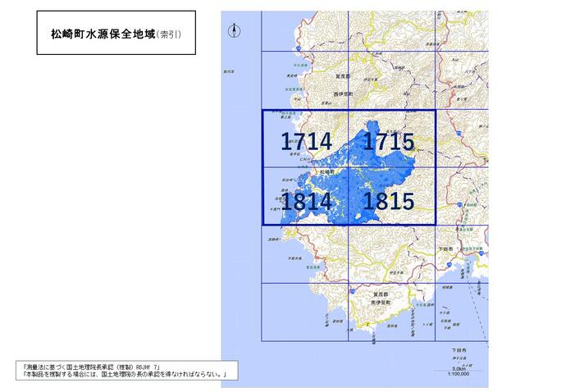Click the 南伊豆町 map label
The width and height of the screenshot is (566, 392).
point(381,303)
